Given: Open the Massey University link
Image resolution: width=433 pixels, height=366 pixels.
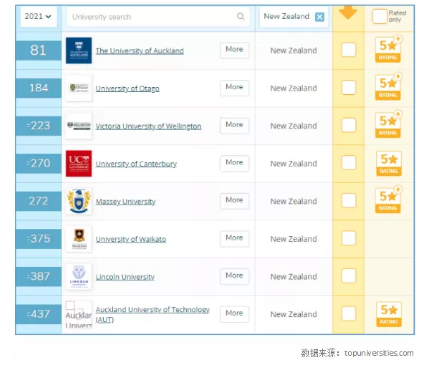Looking at the screenshot, I should (125, 201).
